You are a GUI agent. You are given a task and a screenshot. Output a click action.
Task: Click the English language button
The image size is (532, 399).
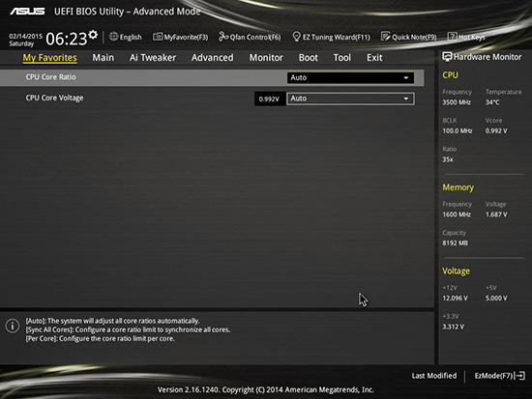click(126, 37)
